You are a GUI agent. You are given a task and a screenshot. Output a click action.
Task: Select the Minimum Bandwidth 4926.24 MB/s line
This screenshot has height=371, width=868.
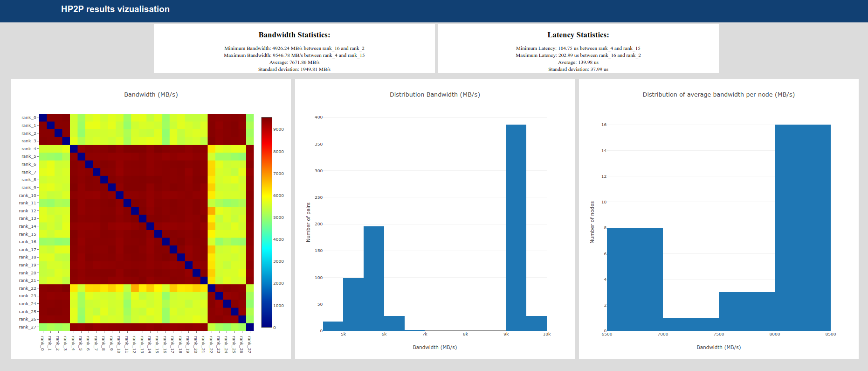point(294,49)
